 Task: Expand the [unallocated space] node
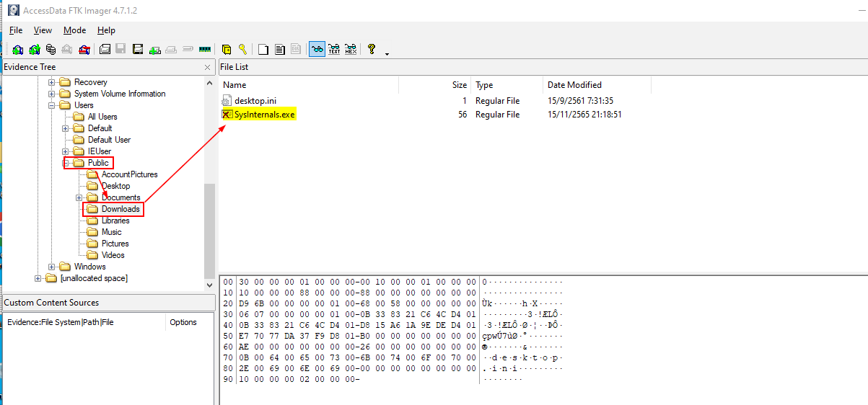click(38, 278)
